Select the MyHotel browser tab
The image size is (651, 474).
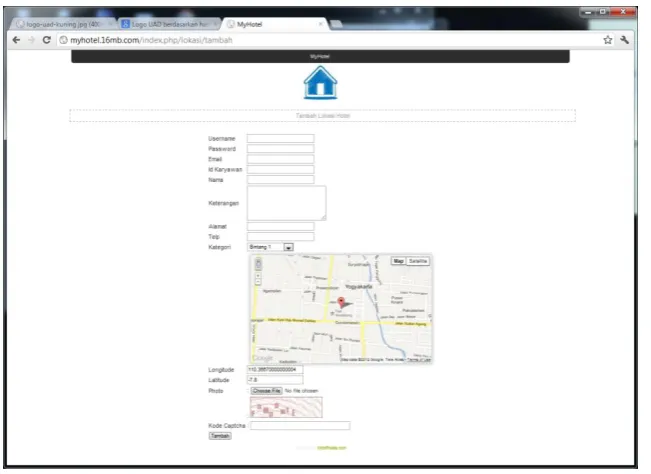[x=274, y=24]
